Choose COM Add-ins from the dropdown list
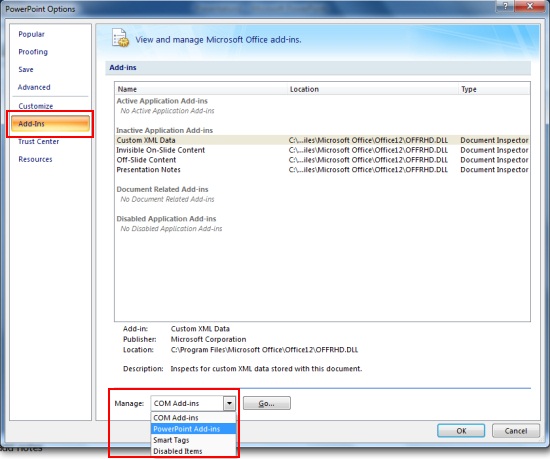Viewport: 550px width, 459px height. [x=194, y=418]
